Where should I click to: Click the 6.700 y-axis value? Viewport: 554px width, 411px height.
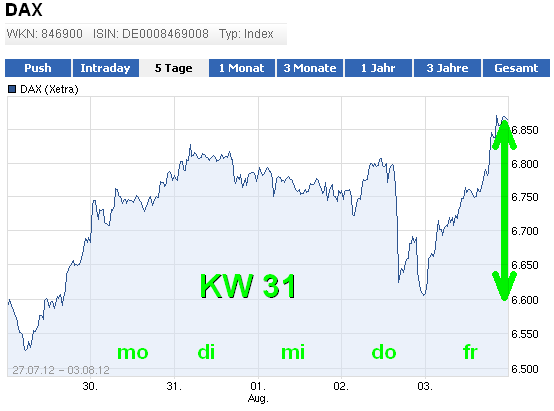click(x=525, y=231)
